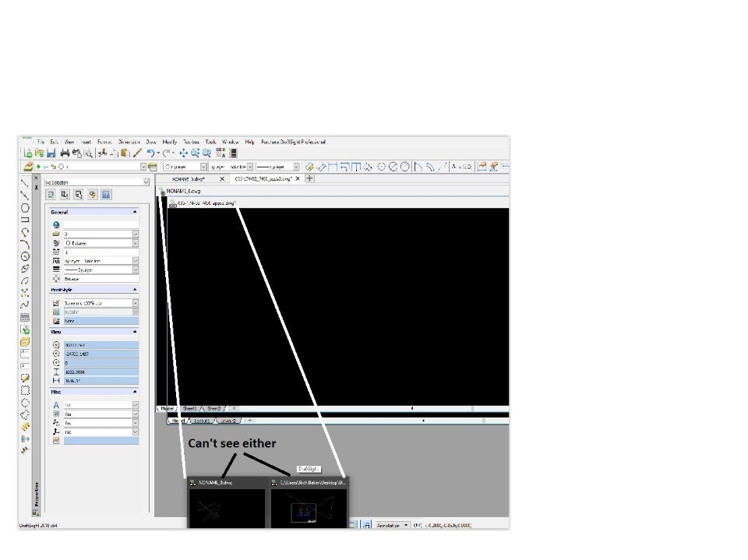This screenshot has height=560, width=748.
Task: Select the Circle tool
Action: [25, 256]
